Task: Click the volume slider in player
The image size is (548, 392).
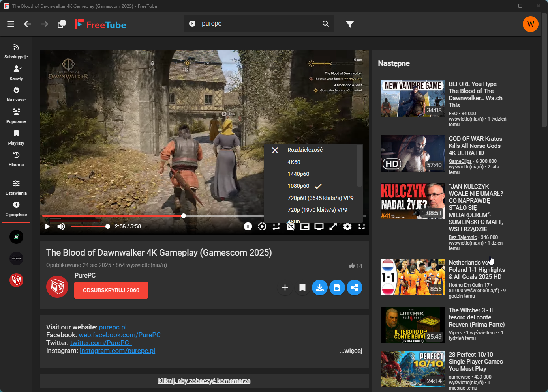Action: click(x=89, y=226)
